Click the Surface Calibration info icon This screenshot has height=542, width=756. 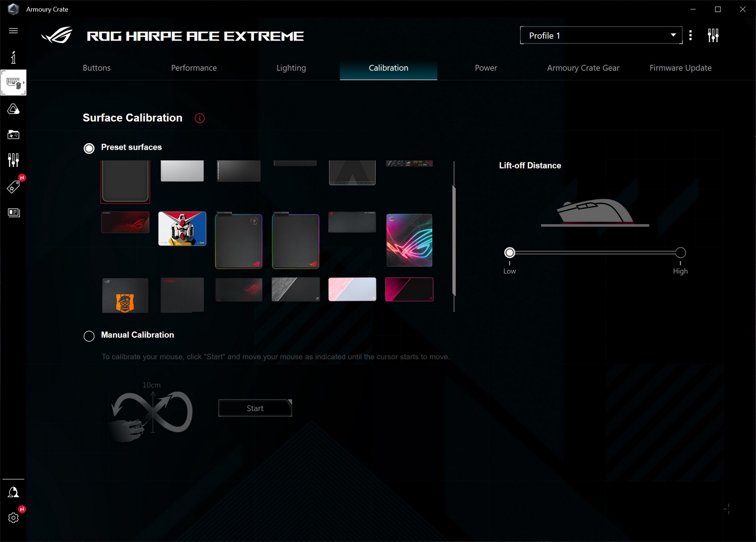200,118
